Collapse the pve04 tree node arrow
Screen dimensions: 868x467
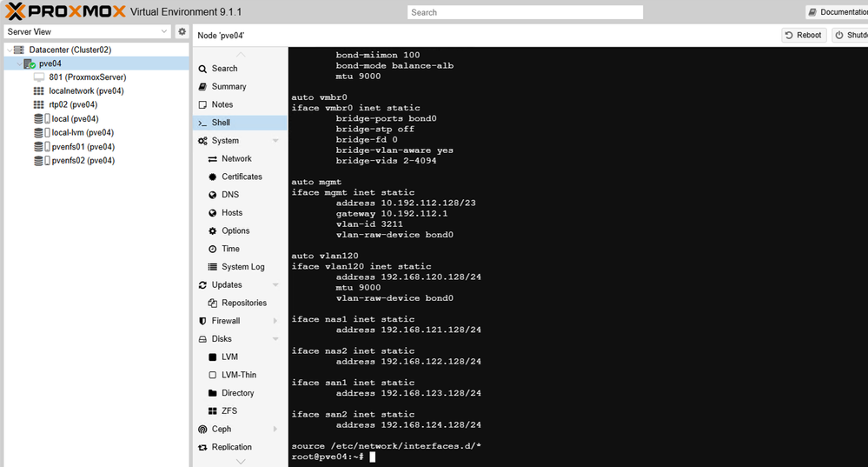pos(19,63)
